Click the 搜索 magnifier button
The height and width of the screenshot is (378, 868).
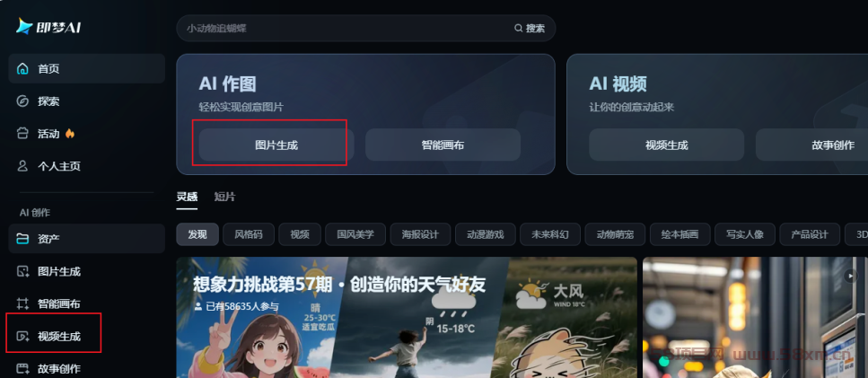[530, 28]
